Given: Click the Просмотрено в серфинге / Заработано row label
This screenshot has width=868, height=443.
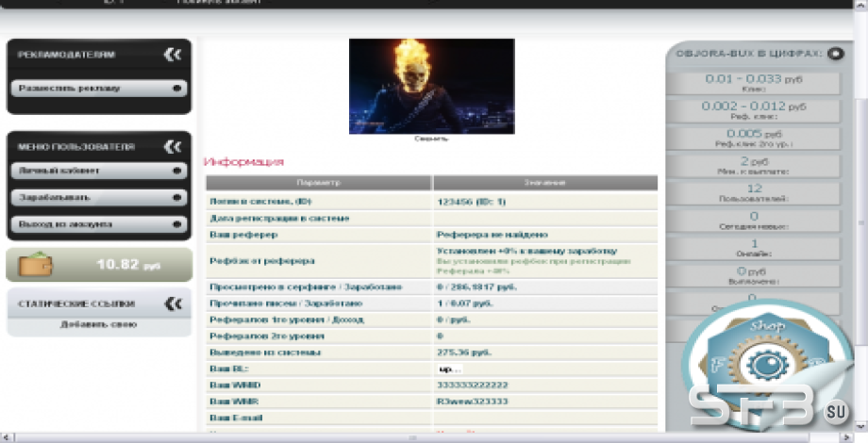Looking at the screenshot, I should (306, 287).
